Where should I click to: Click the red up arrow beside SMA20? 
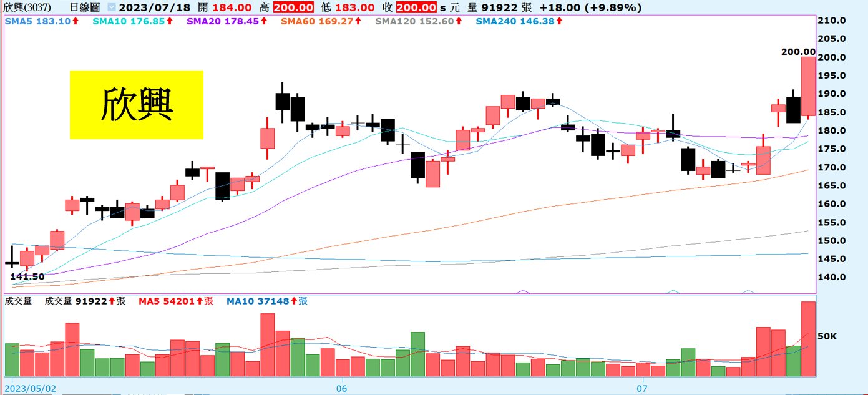point(263,21)
